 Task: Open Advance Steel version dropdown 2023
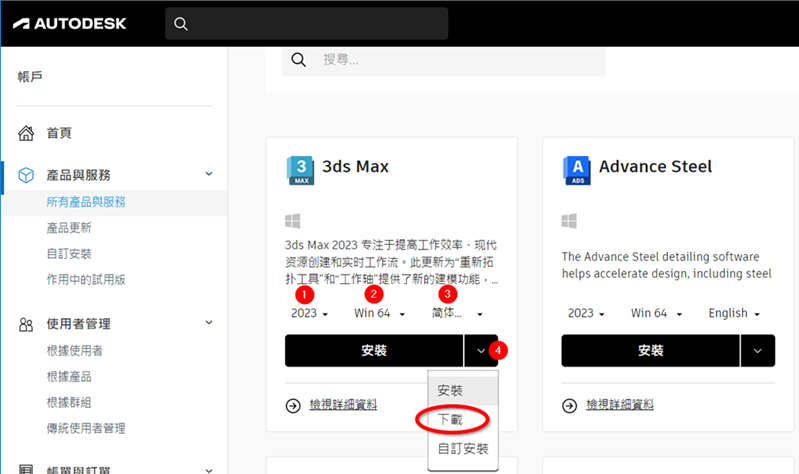[x=586, y=313]
